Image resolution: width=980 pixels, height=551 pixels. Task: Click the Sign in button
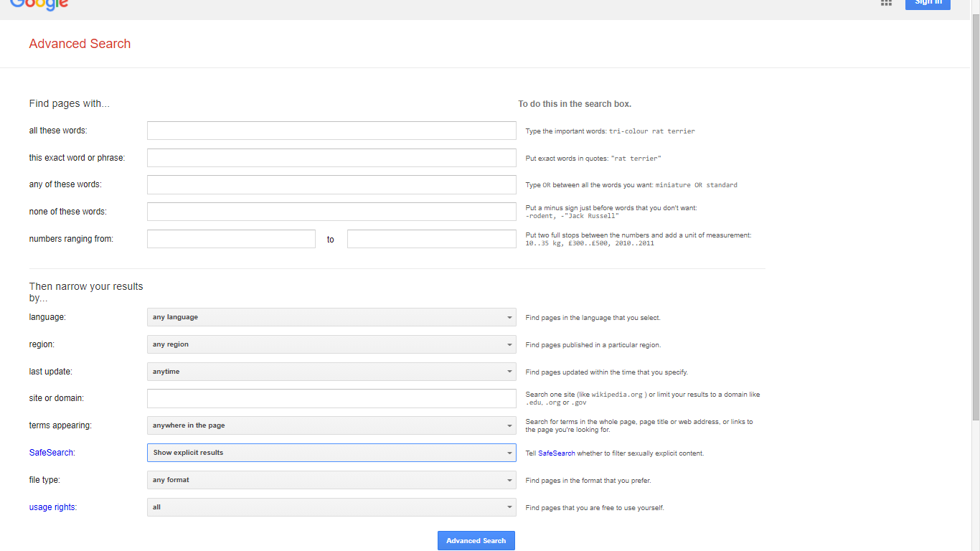click(x=928, y=4)
